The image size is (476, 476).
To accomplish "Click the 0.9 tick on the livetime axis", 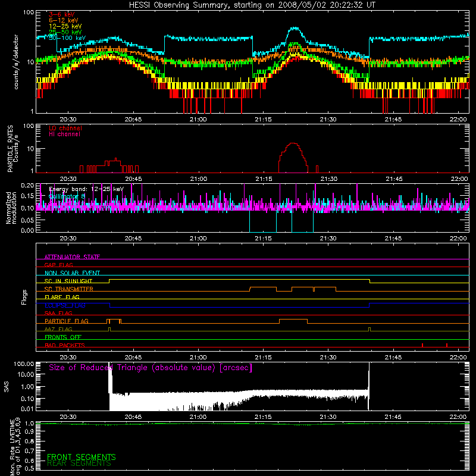I will click(x=29, y=432).
